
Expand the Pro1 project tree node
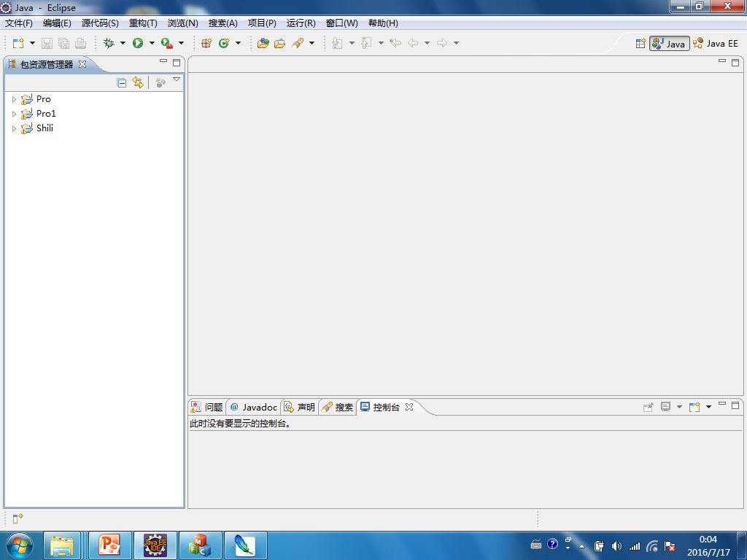[14, 114]
